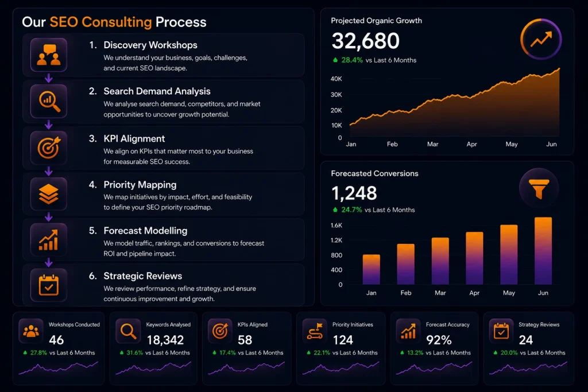Click the Our SEO Consulting Process title

114,22
